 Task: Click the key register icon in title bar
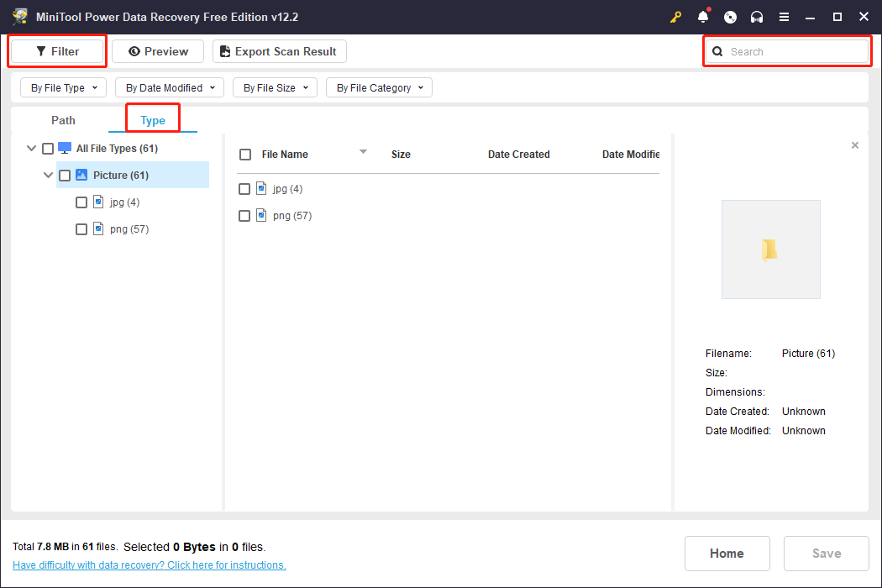pyautogui.click(x=675, y=17)
